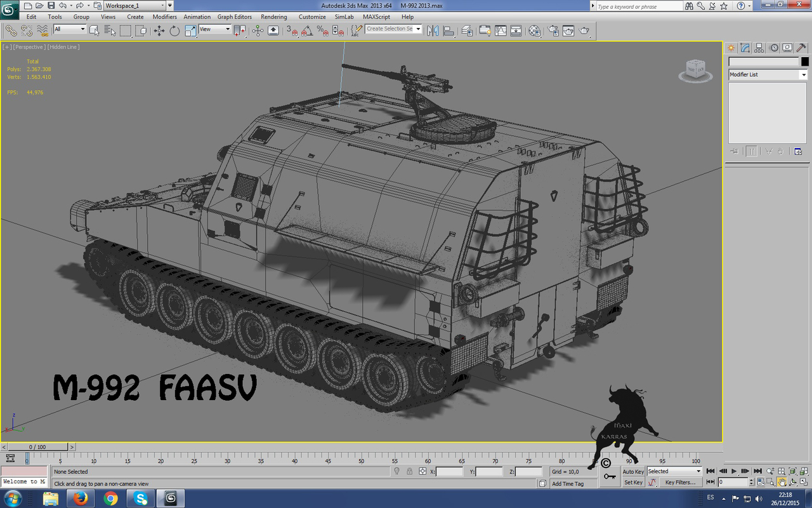Click the Set Key button
The image size is (812, 508).
tap(632, 483)
